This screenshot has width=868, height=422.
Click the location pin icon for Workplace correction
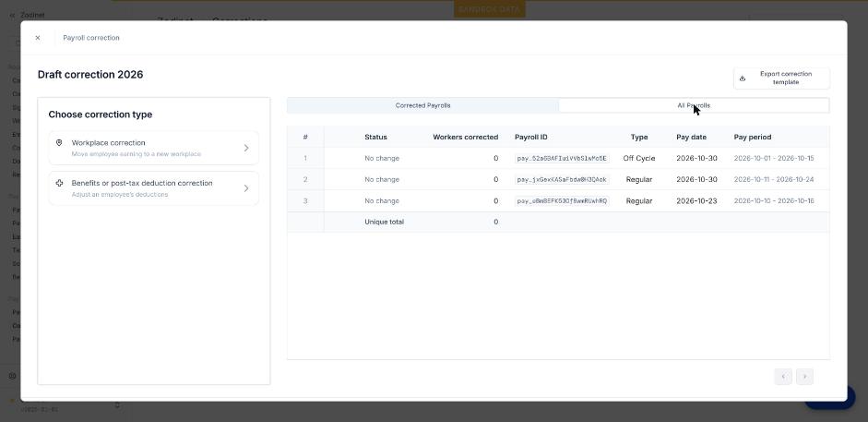tap(59, 143)
